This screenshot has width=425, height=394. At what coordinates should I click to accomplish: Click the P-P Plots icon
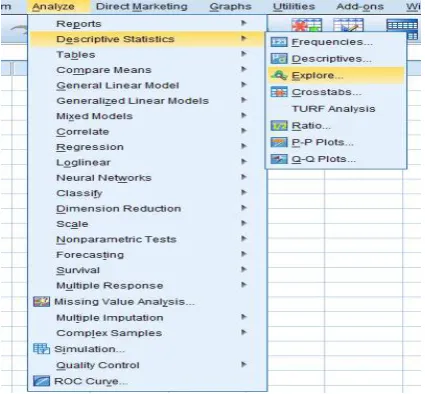279,142
